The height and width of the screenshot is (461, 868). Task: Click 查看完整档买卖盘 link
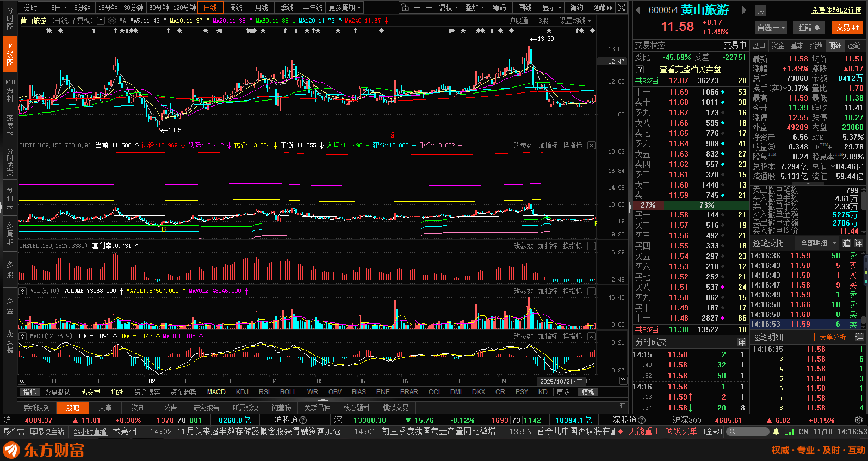click(690, 70)
